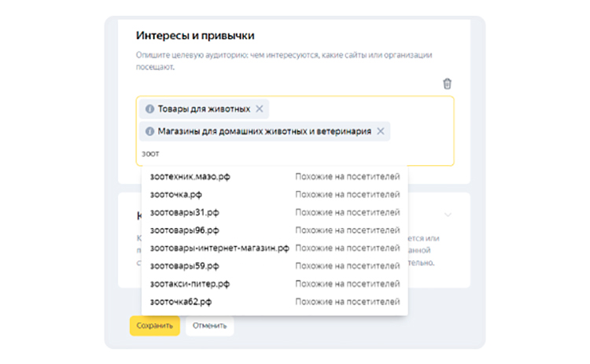The image size is (590, 364).
Task: Click info icon on Магазины для домашних животных chip
Action: [149, 131]
